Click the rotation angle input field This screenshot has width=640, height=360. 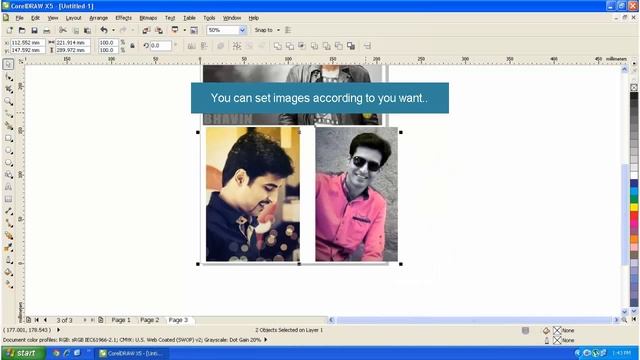(x=160, y=46)
